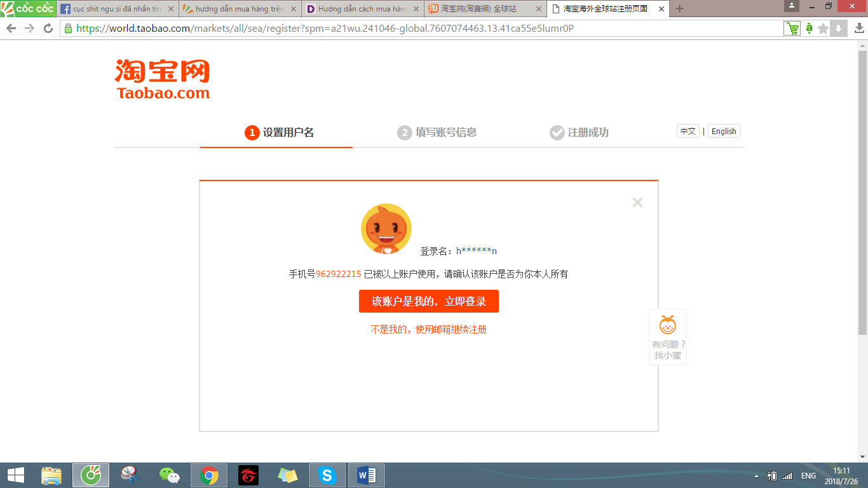Open the Snipping Tool taskbar icon
This screenshot has height=488, width=868.
point(130,475)
